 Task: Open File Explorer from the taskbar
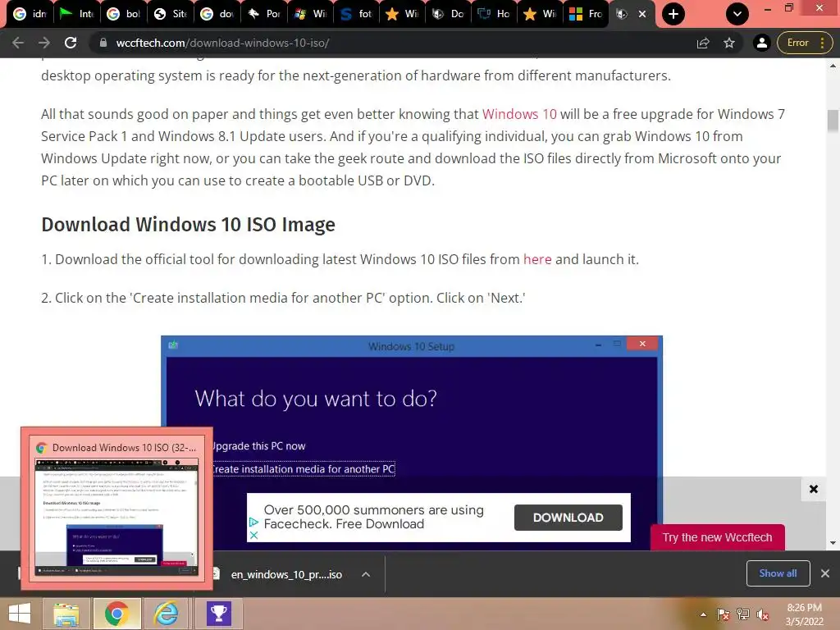click(66, 614)
